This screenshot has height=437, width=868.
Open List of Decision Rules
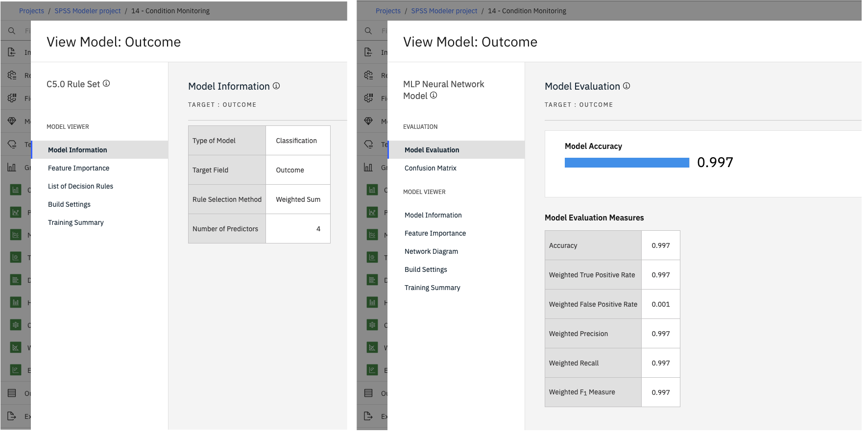tap(80, 186)
